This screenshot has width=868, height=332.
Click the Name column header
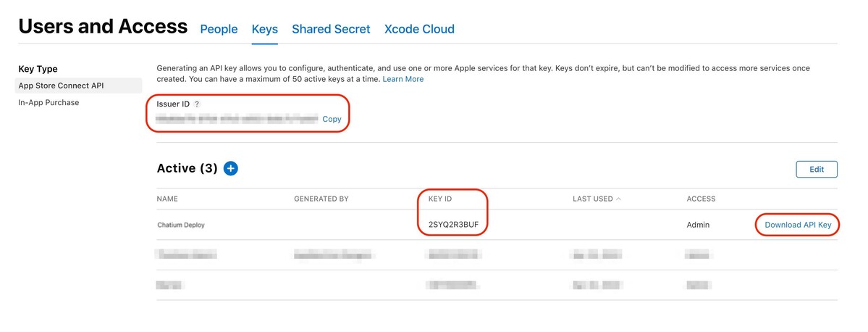tap(167, 199)
